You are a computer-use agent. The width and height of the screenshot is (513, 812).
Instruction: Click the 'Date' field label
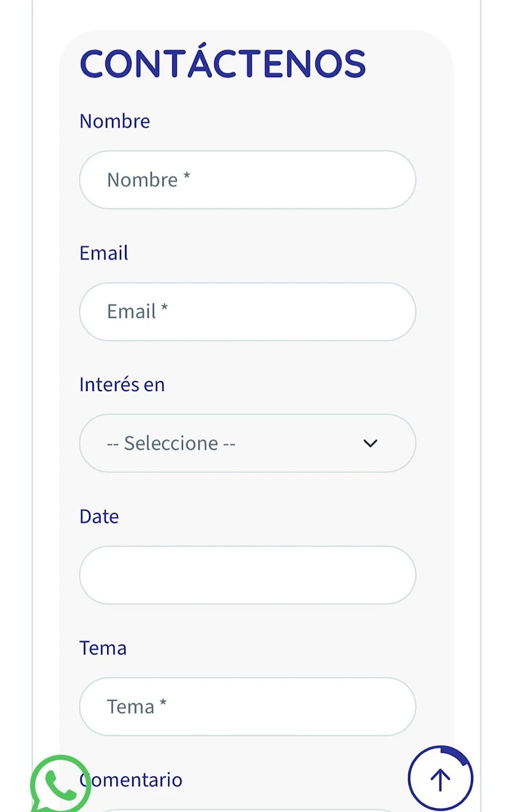tap(99, 517)
